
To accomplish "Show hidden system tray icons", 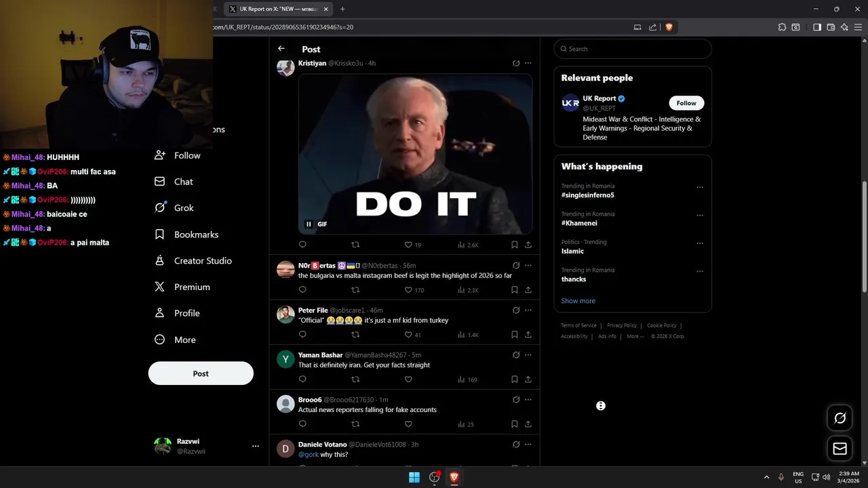I will tap(766, 477).
